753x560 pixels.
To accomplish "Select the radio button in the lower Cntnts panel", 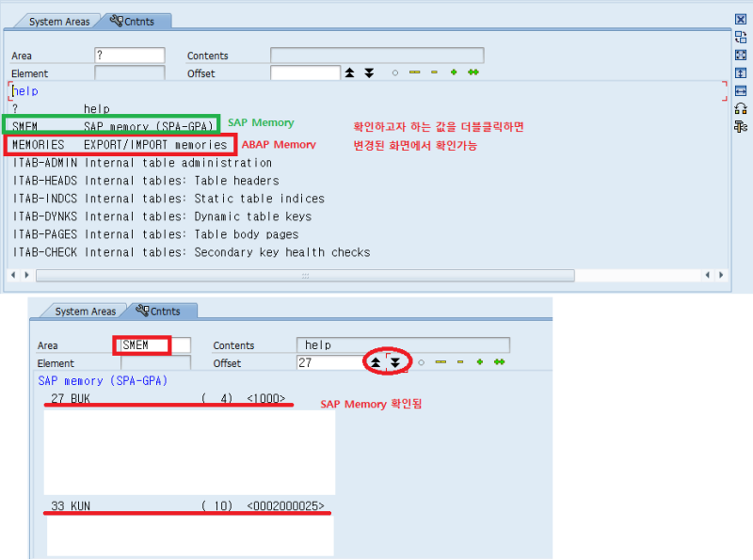I will click(x=422, y=362).
